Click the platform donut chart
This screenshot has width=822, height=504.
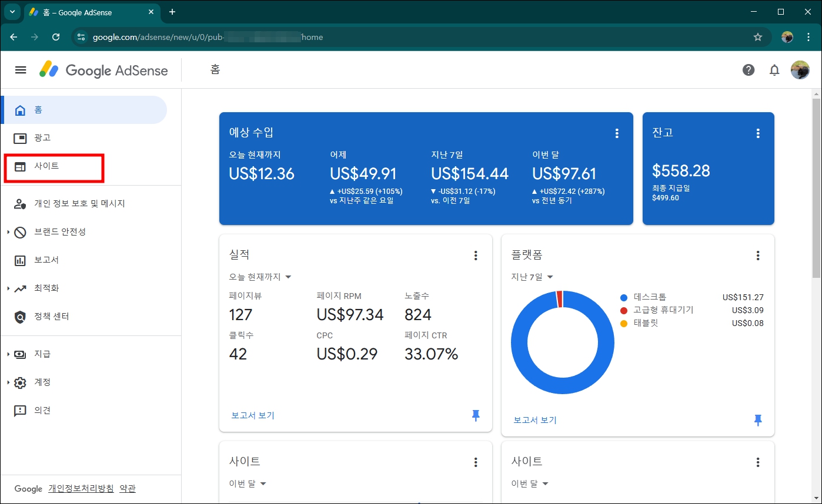click(x=563, y=342)
